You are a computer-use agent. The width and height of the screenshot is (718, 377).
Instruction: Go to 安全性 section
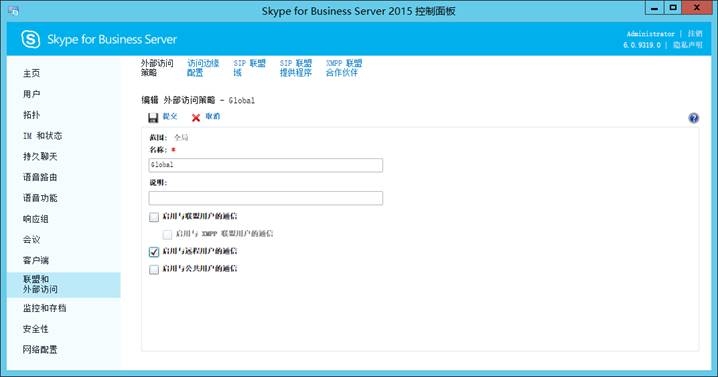(36, 329)
